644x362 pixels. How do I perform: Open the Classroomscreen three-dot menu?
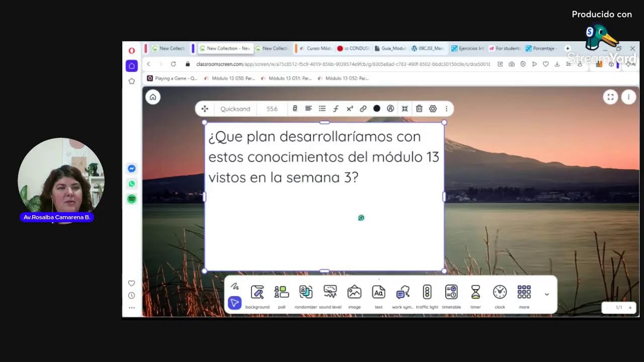click(x=628, y=97)
